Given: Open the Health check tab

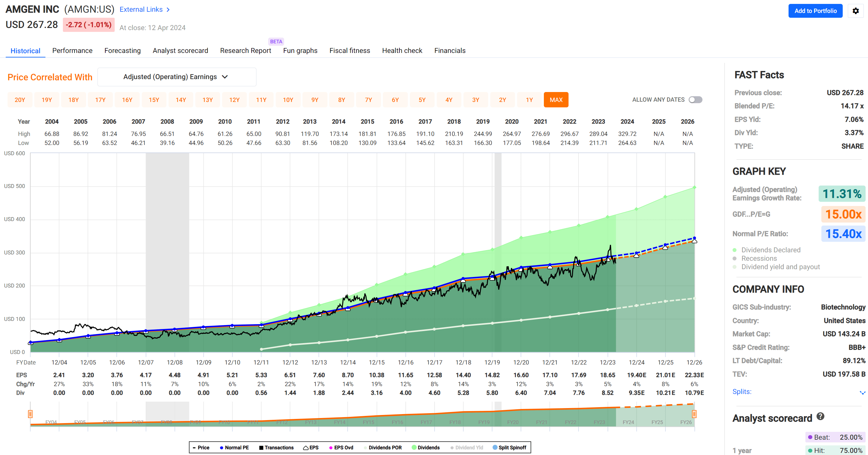Looking at the screenshot, I should pos(402,51).
